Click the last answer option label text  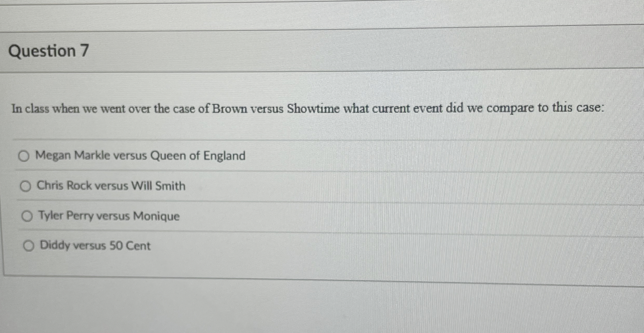(x=94, y=245)
